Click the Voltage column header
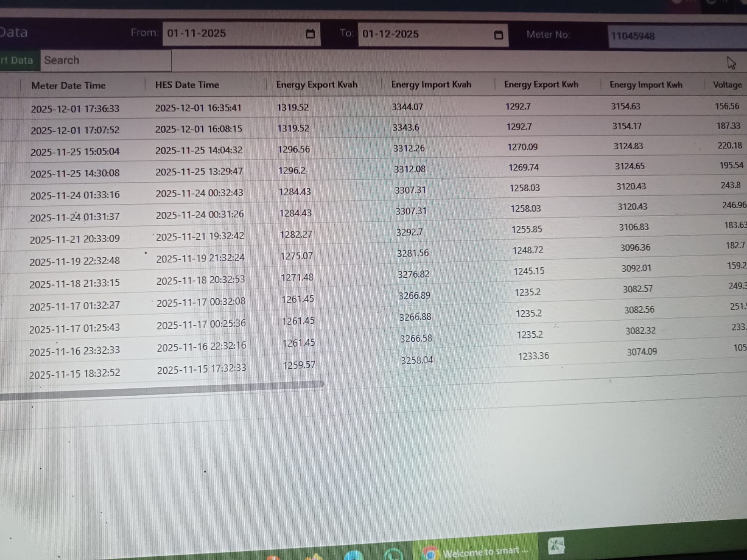 coord(727,84)
